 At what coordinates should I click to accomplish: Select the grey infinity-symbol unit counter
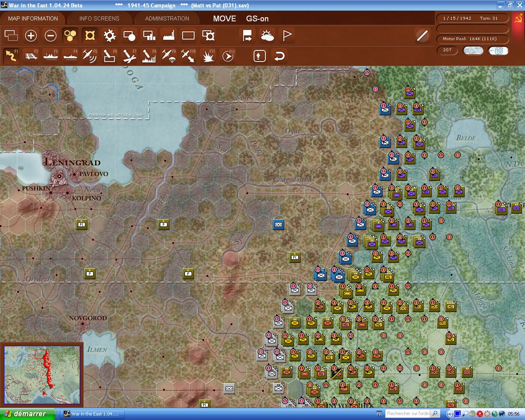pos(229,388)
